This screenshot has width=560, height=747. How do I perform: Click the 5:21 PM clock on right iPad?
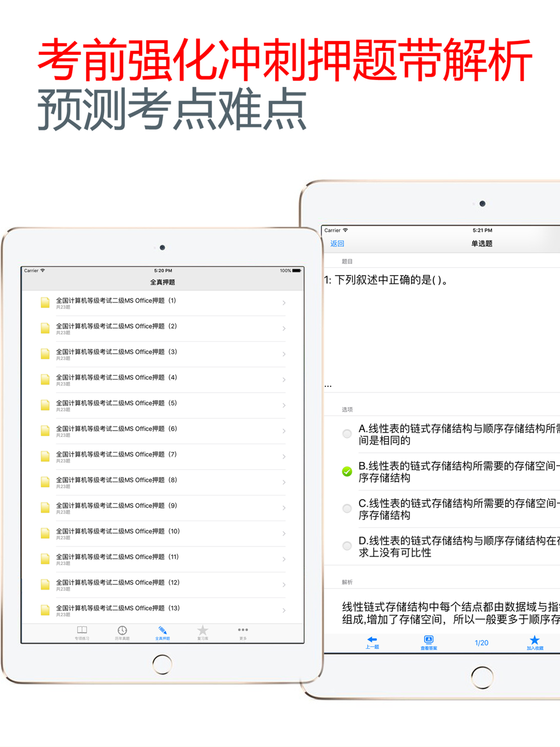[x=482, y=230]
